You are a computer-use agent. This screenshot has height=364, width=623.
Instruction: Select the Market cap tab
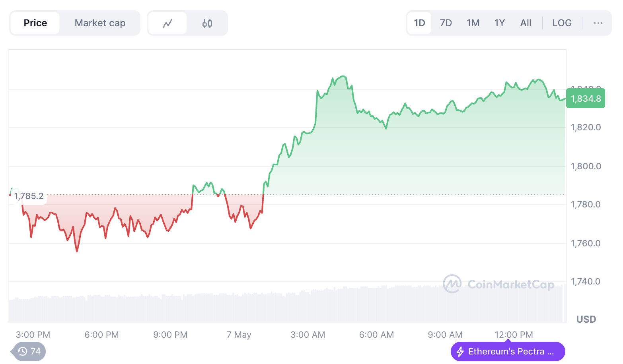(100, 23)
